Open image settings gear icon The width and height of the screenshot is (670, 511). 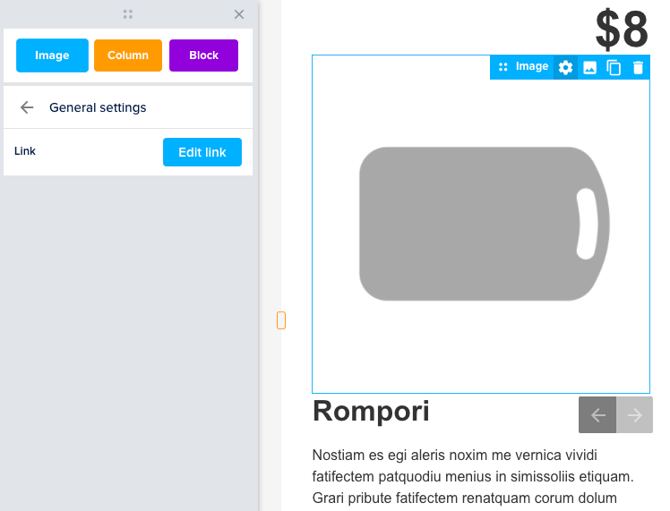[565, 68]
